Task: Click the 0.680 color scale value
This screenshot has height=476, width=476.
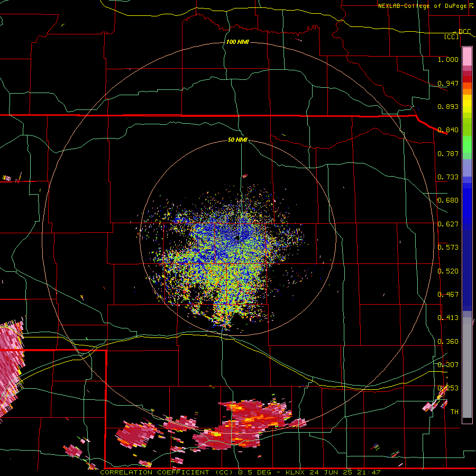Action: coord(448,200)
